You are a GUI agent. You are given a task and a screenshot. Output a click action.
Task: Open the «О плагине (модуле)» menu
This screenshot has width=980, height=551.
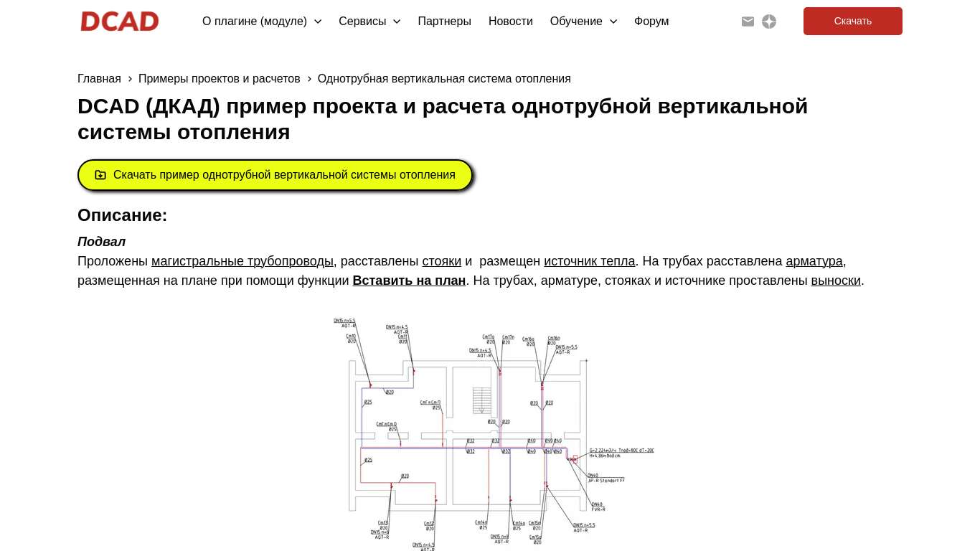(x=255, y=22)
